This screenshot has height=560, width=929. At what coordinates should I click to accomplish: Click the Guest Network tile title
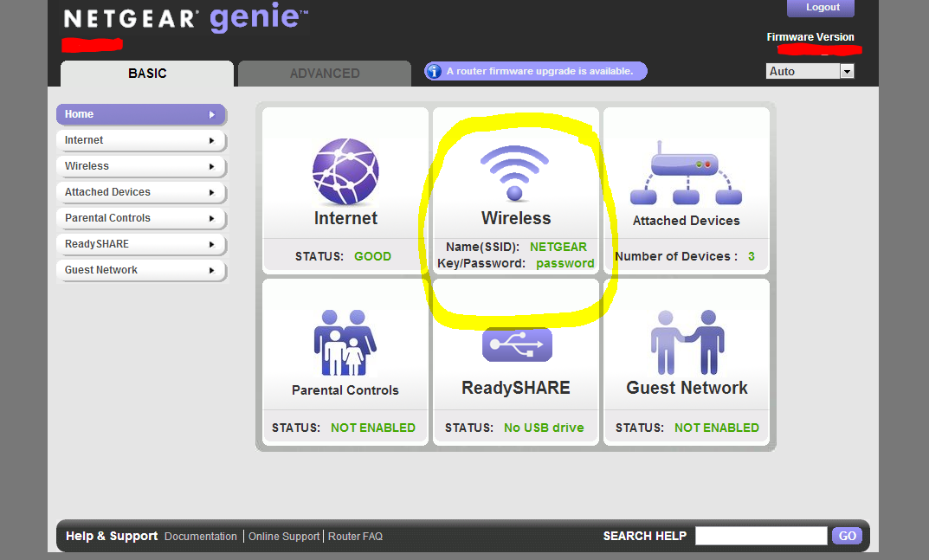coord(687,388)
